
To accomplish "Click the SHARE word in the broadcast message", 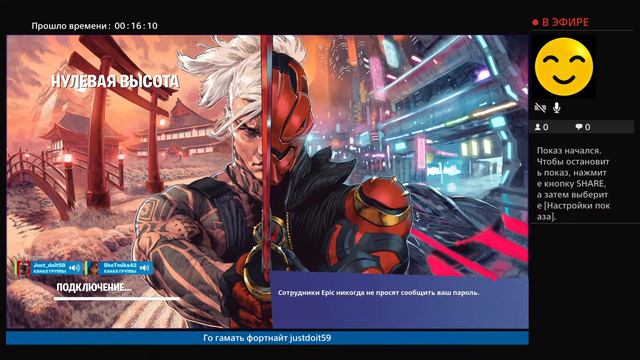I will 591,184.
